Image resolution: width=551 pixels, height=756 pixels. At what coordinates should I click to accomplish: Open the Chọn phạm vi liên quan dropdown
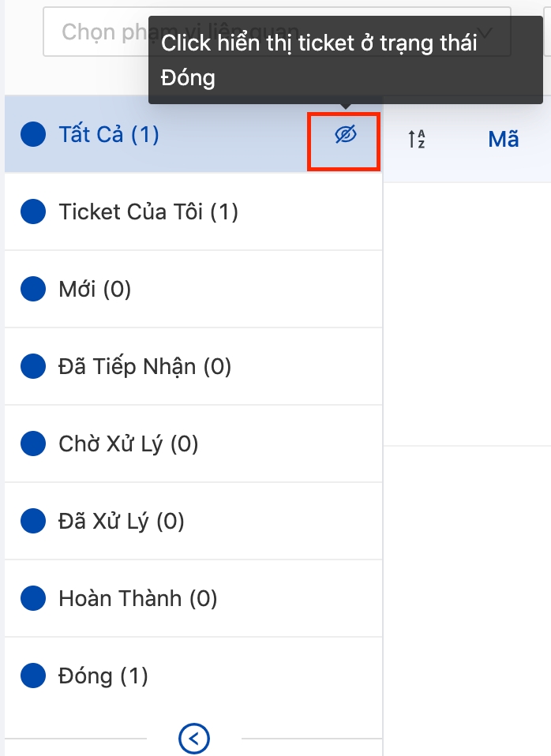pyautogui.click(x=276, y=32)
